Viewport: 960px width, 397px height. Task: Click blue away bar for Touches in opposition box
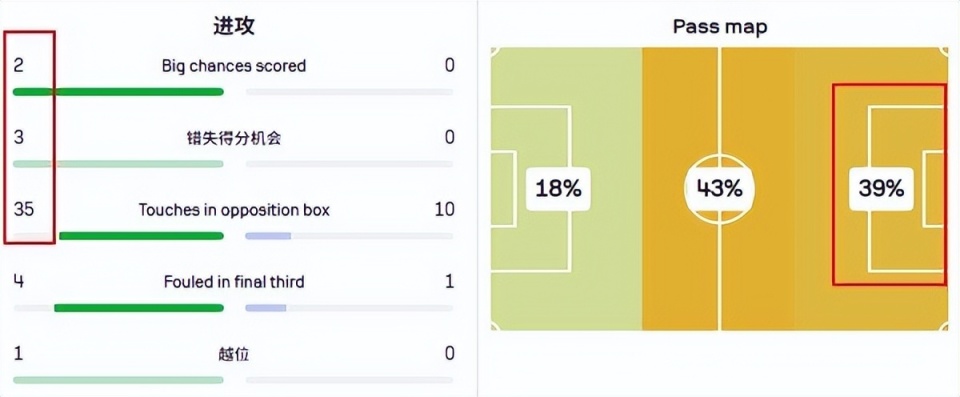[x=268, y=236]
